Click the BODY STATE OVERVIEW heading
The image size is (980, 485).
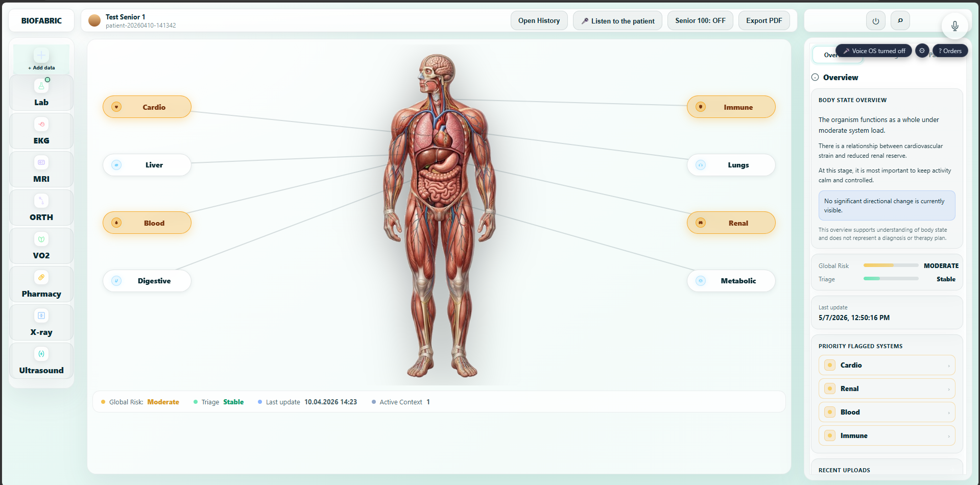[x=852, y=100]
